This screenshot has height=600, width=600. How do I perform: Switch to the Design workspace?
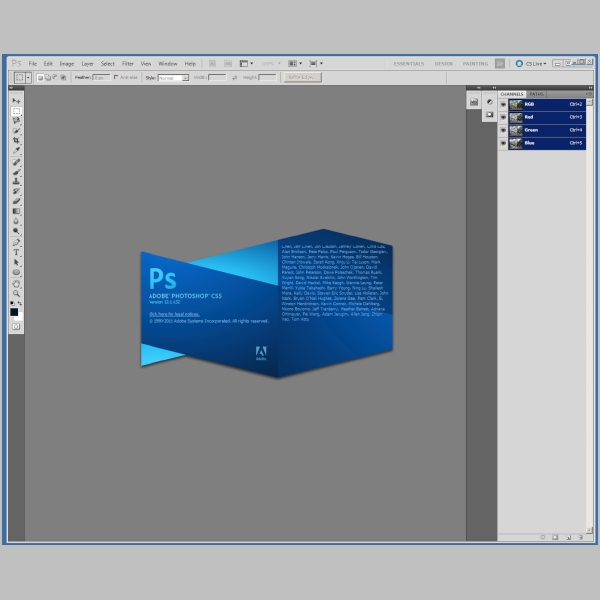click(x=443, y=64)
